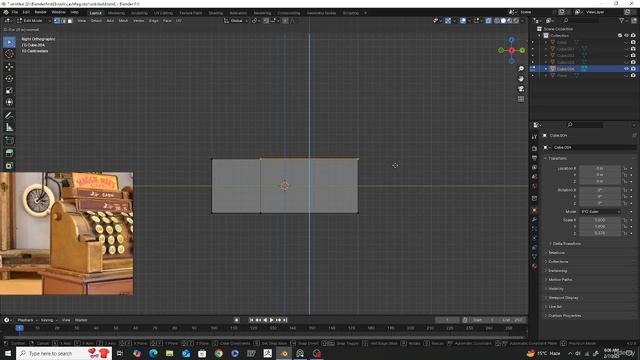The width and height of the screenshot is (640, 360).
Task: Select the Extrude Region tool
Action: tap(9, 153)
